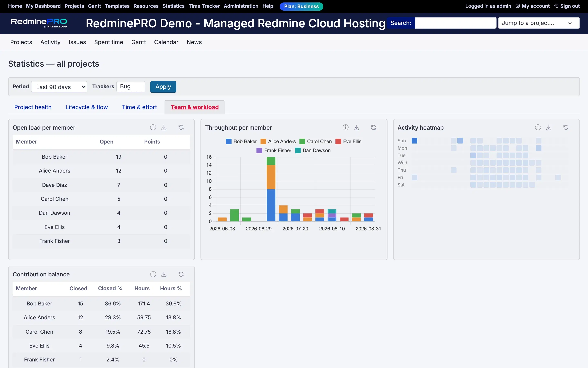Download Activity heatmap data
Screen dimensions: 588x368
(x=549, y=127)
